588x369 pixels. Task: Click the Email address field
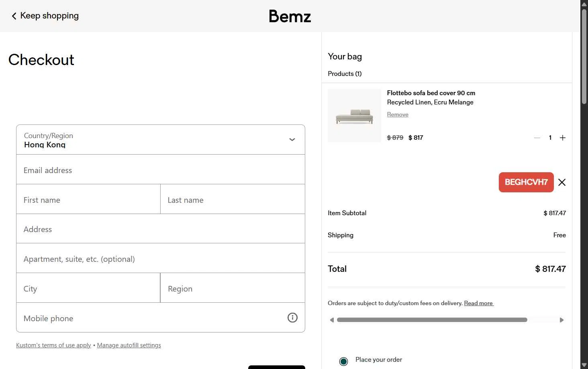pyautogui.click(x=161, y=169)
